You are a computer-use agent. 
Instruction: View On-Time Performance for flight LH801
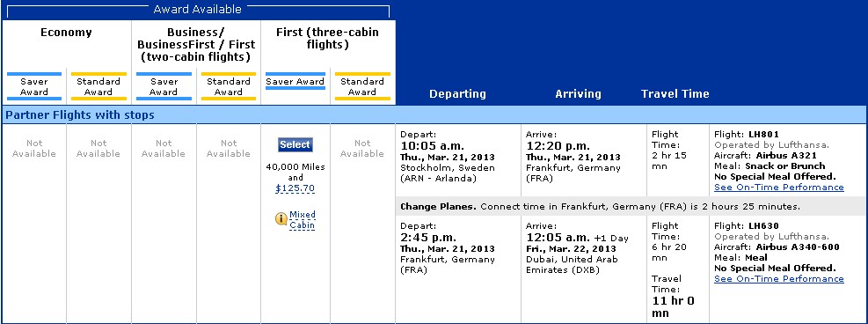[x=779, y=188]
